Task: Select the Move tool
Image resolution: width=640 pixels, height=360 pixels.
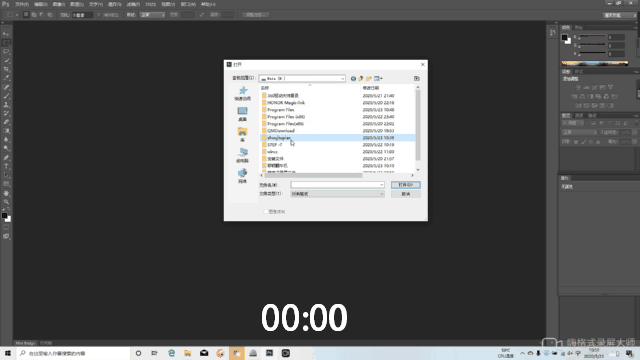Action: pos(6,34)
